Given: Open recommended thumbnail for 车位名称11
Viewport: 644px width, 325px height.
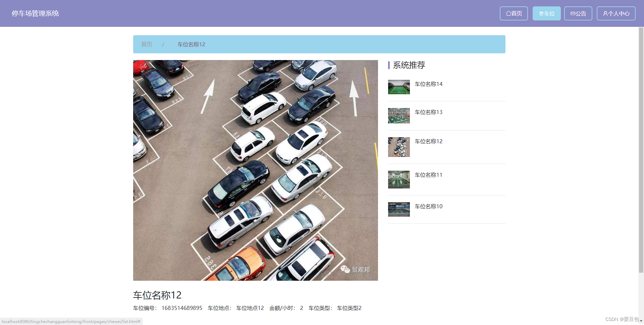Looking at the screenshot, I should point(399,179).
